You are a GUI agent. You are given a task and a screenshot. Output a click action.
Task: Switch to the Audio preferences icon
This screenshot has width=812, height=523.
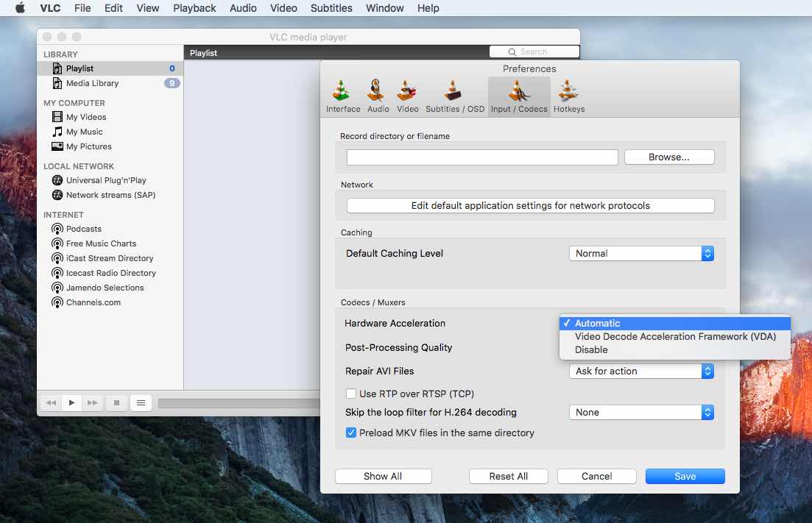(378, 94)
